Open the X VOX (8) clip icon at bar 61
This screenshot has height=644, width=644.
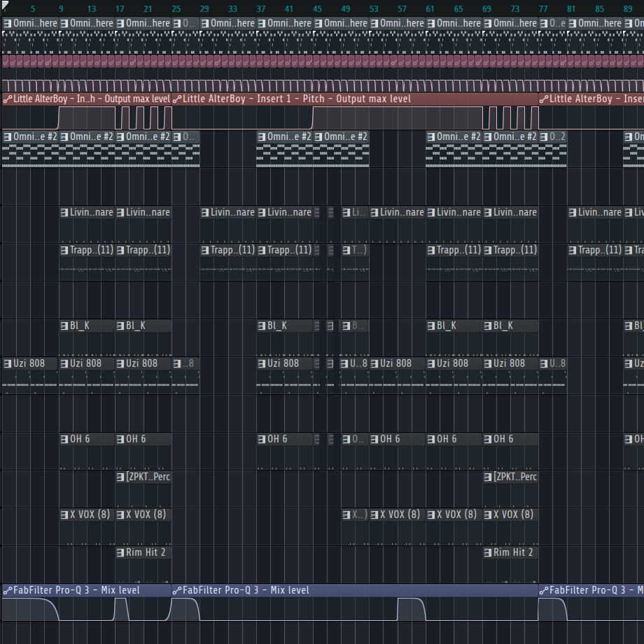(430, 514)
